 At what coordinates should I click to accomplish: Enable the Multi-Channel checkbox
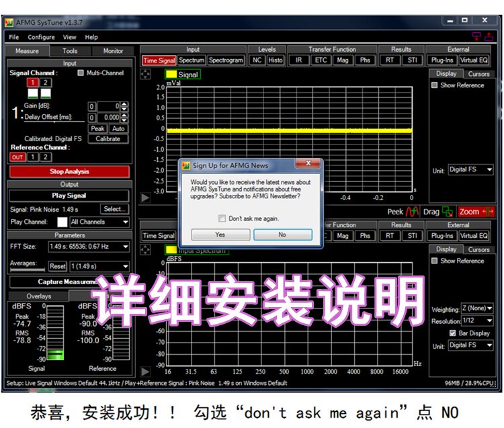pos(81,73)
